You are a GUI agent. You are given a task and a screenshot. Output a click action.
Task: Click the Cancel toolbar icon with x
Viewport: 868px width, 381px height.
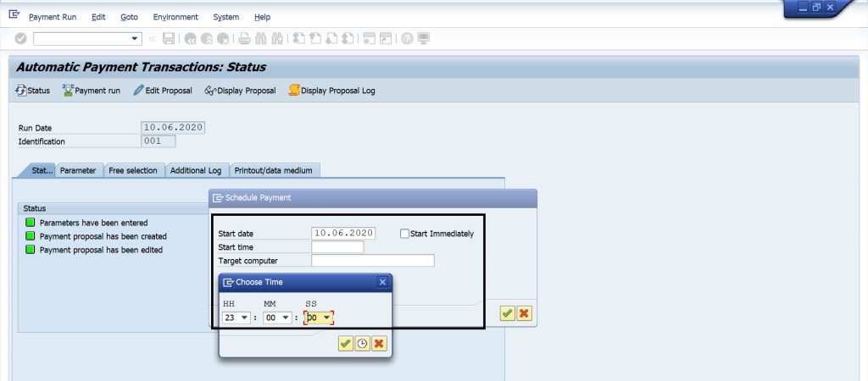tap(223, 39)
